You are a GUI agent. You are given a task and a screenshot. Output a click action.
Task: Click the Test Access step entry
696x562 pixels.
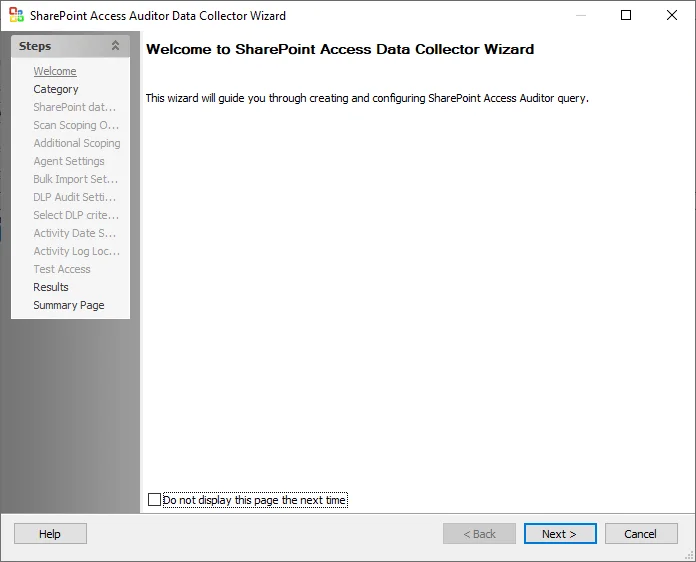(62, 269)
